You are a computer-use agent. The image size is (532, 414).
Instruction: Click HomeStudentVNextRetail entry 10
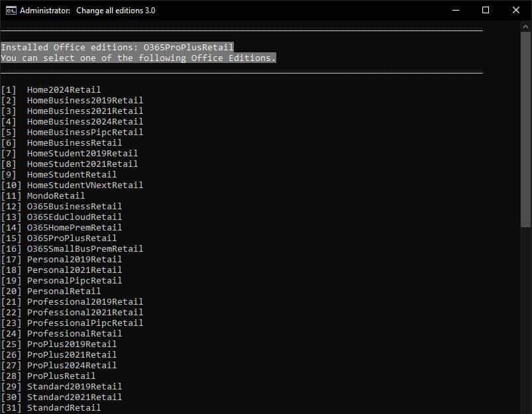tap(85, 185)
